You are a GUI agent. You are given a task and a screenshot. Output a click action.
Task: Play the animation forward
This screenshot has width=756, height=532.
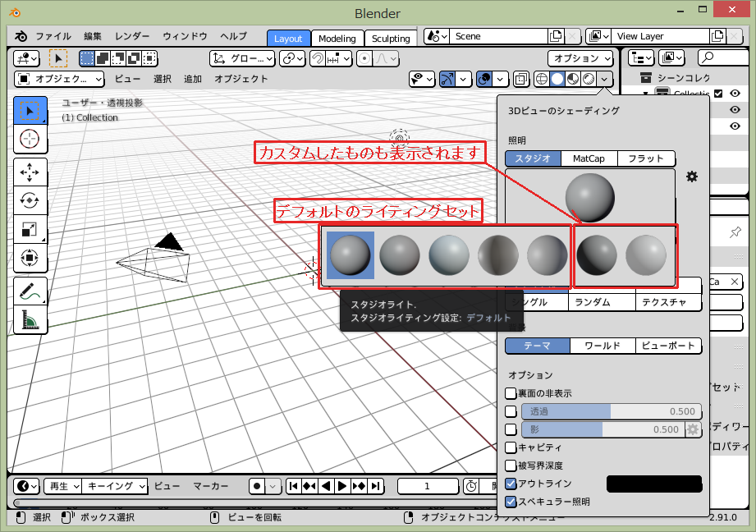(342, 486)
